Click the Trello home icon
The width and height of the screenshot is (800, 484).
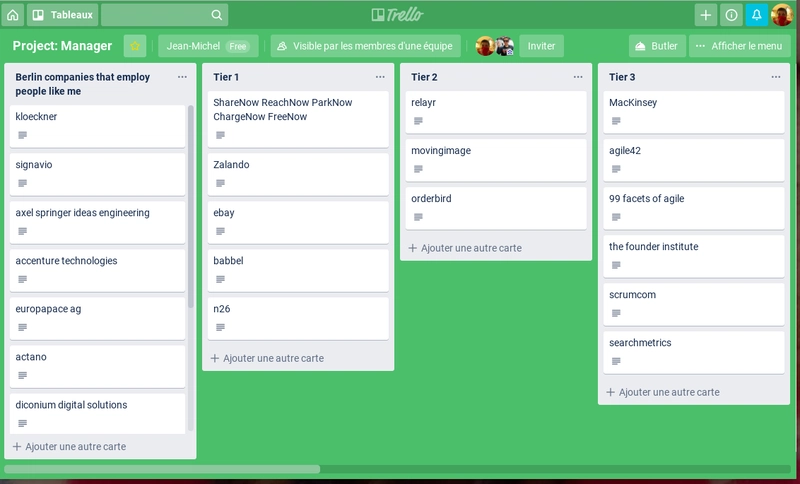pyautogui.click(x=13, y=15)
